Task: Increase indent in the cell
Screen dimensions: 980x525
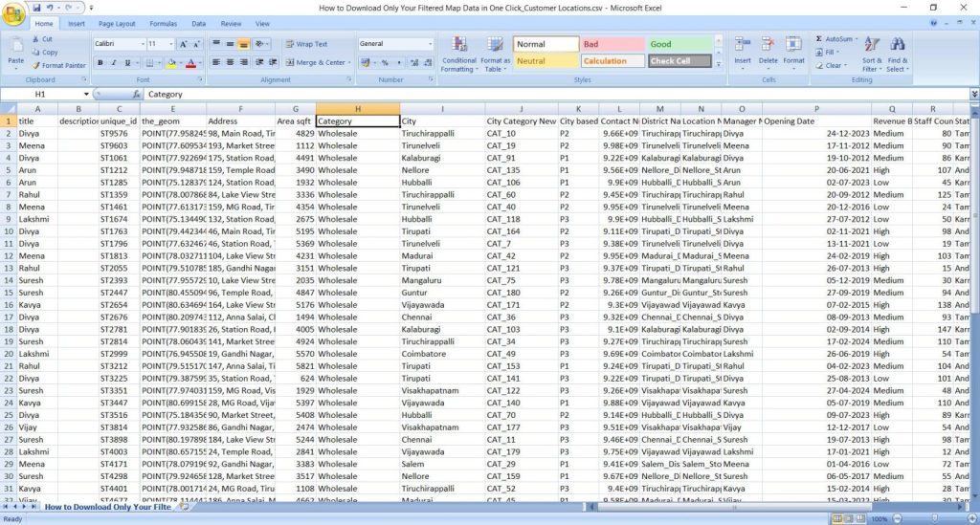Action: 273,62
